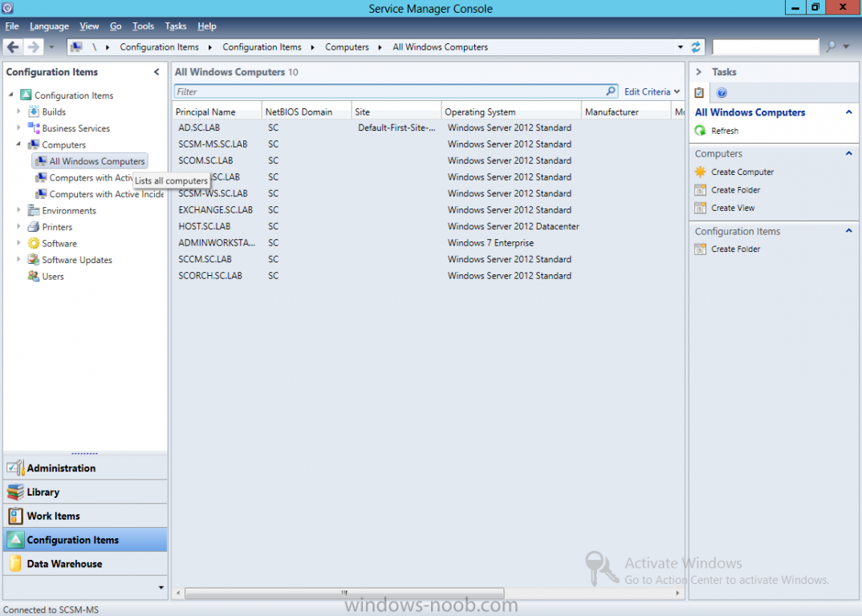The height and width of the screenshot is (616, 862).
Task: Click the Work Items workspace icon
Action: (x=15, y=516)
